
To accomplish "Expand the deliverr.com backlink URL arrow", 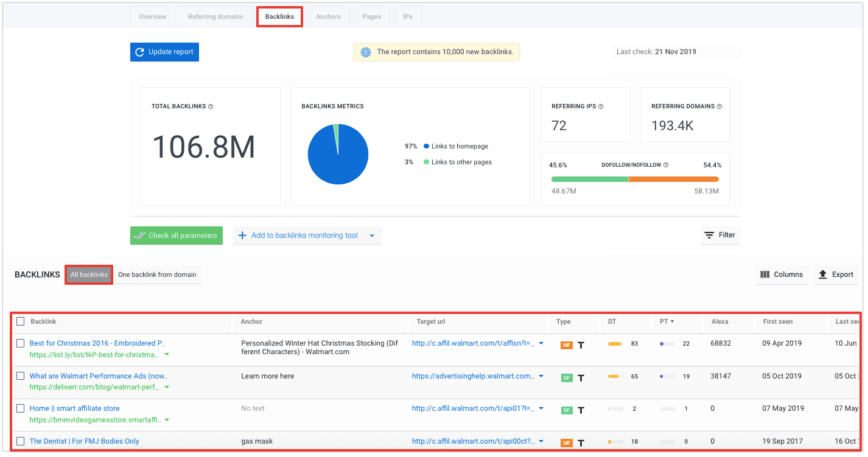I will click(x=167, y=387).
